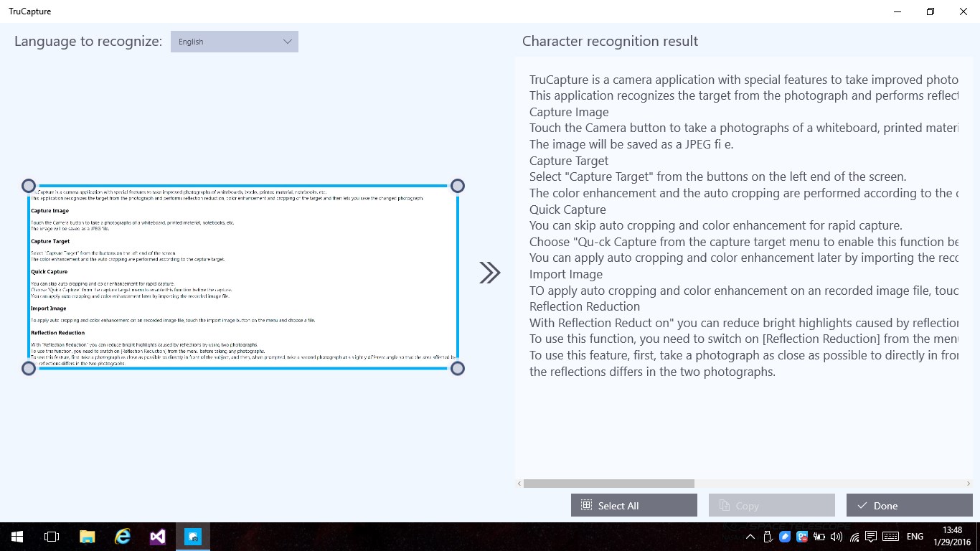The image size is (980, 551).
Task: Click the taskbar clock showing 13:48
Action: click(953, 536)
